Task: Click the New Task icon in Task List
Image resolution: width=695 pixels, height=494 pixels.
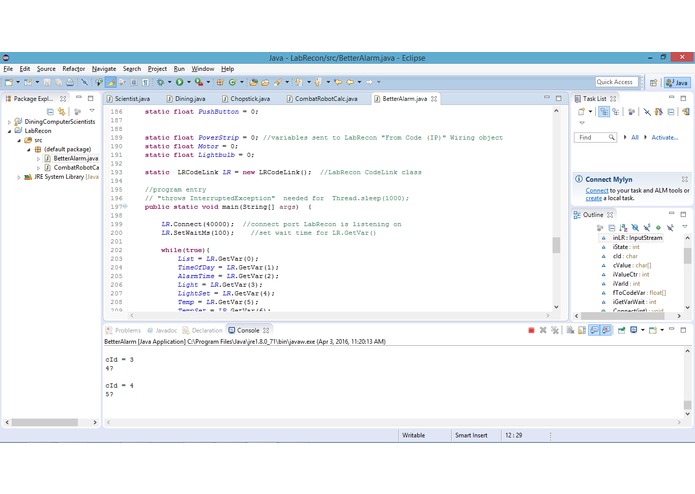Action: tap(582, 112)
